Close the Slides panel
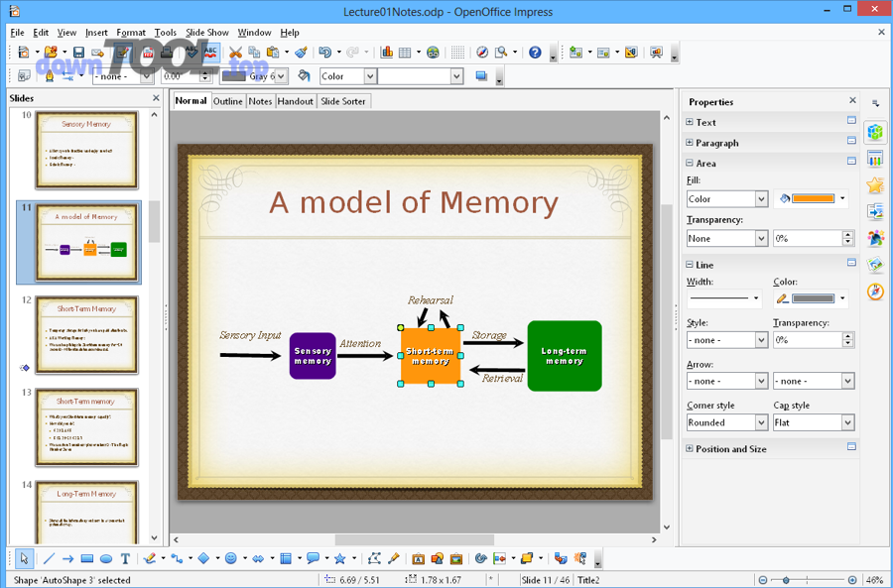 [x=155, y=98]
